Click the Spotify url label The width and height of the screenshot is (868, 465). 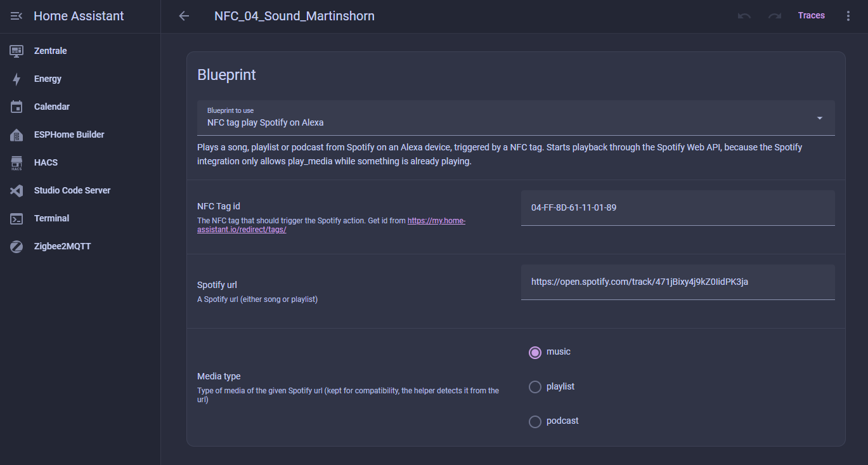click(217, 285)
